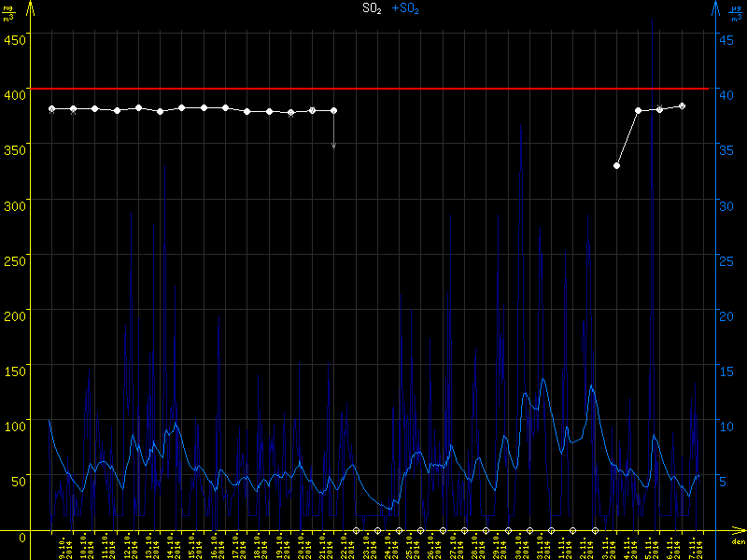Click the yellow unit label at top-left
This screenshot has height=560, width=747.
(x=9, y=14)
